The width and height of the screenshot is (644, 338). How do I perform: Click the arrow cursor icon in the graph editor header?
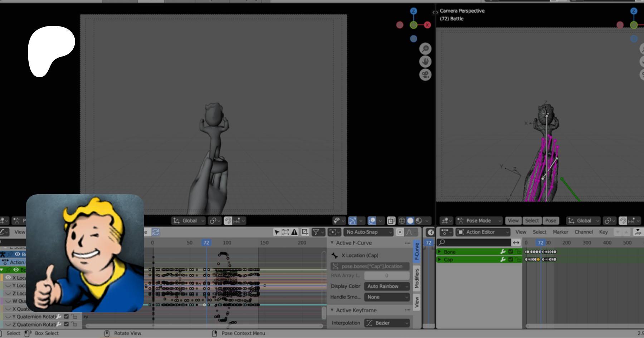(277, 232)
